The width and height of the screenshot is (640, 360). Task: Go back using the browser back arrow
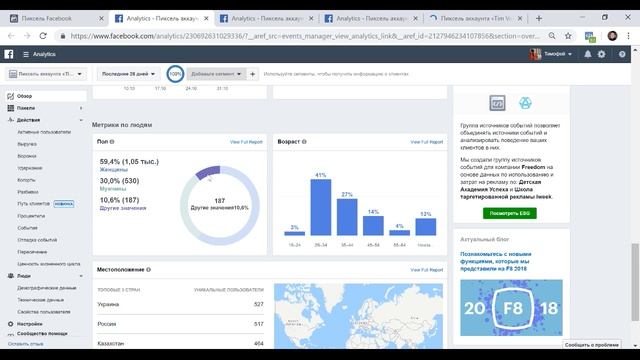[x=11, y=36]
